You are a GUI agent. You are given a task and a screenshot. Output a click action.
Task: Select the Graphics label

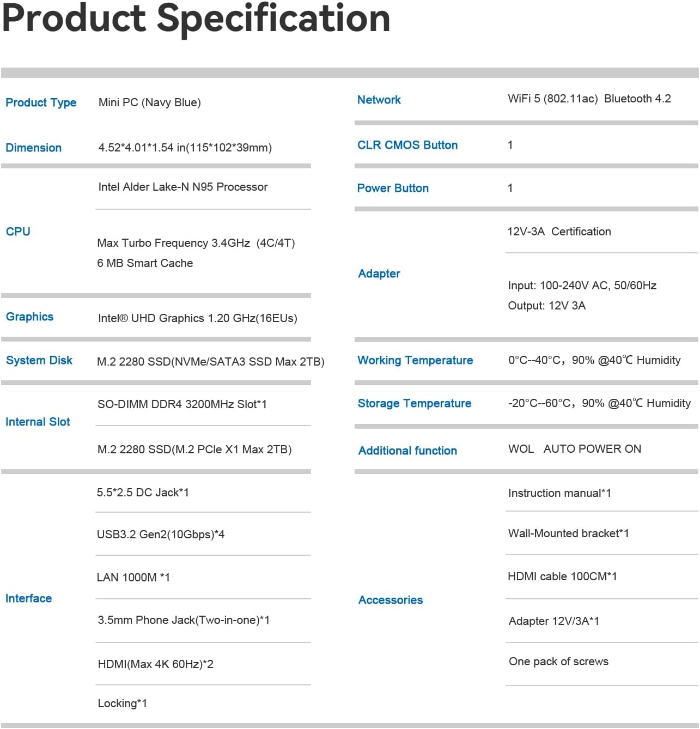29,317
